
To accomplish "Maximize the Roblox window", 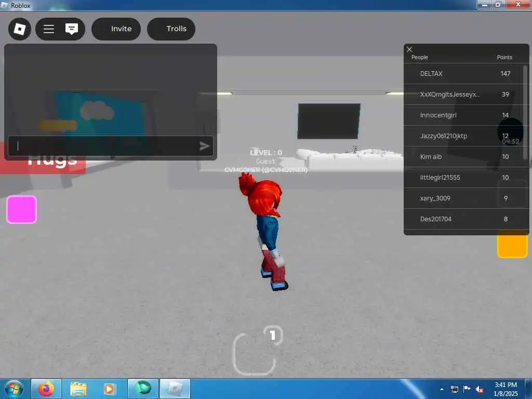I will (x=498, y=5).
